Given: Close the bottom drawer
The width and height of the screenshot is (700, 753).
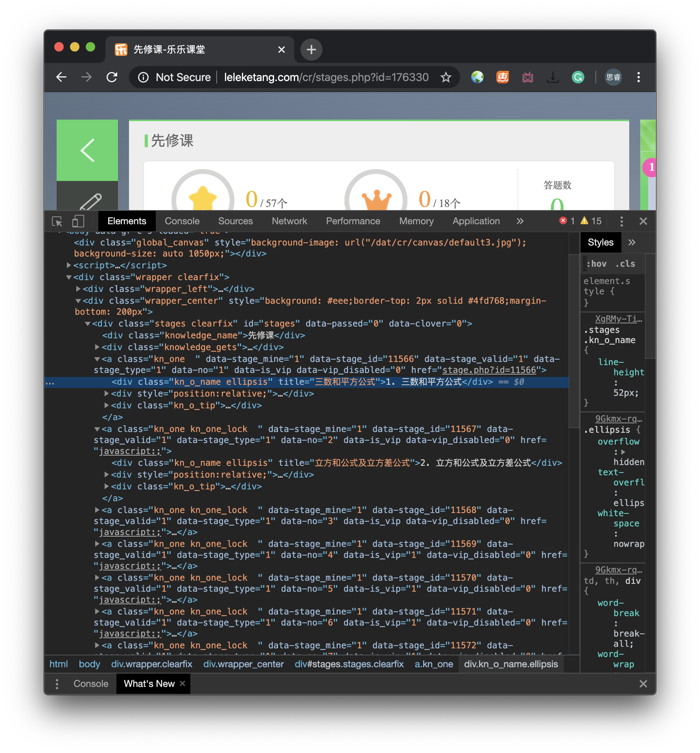Looking at the screenshot, I should tap(643, 684).
